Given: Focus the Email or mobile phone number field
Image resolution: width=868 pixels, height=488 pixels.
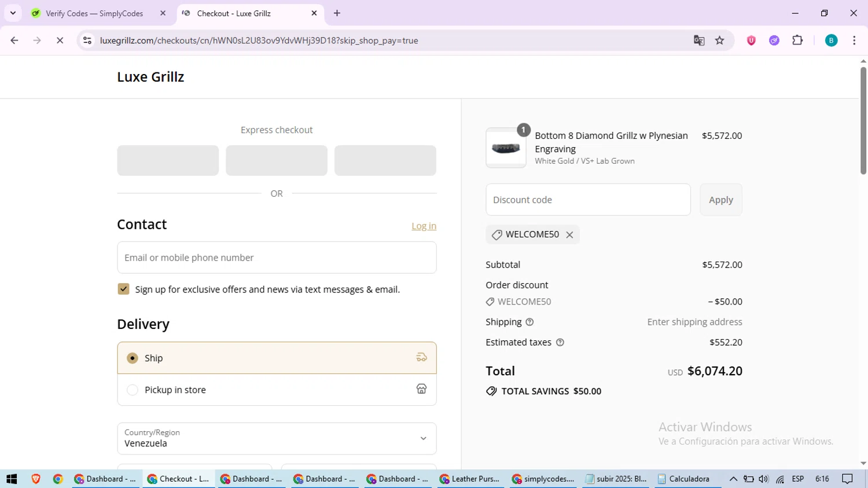Looking at the screenshot, I should [x=277, y=258].
